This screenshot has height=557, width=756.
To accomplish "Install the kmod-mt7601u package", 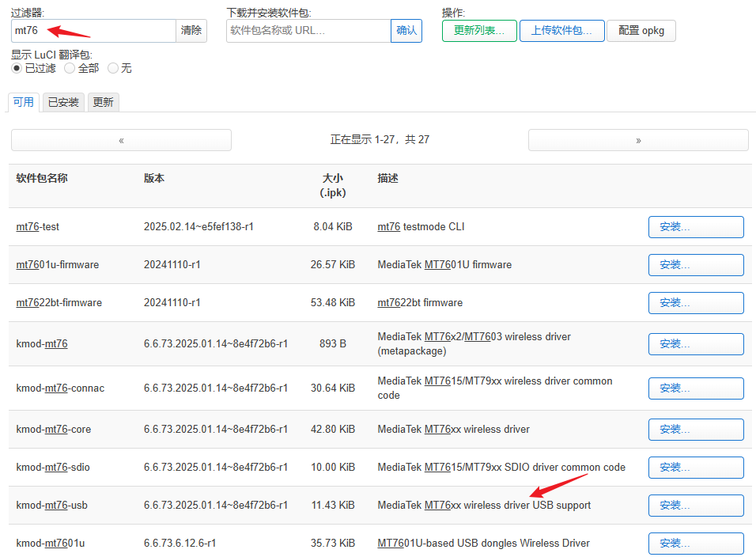I will (695, 544).
